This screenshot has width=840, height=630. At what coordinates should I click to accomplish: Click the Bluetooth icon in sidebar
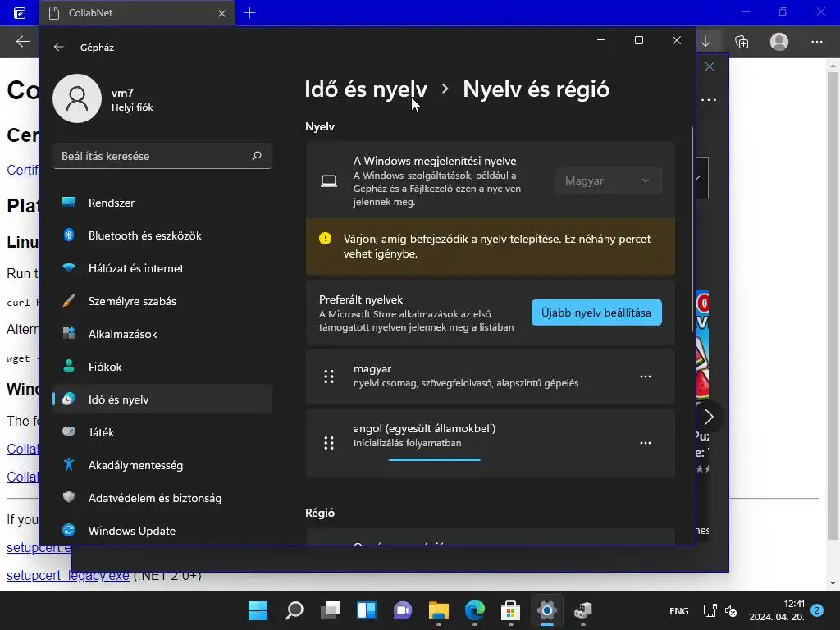tap(69, 235)
